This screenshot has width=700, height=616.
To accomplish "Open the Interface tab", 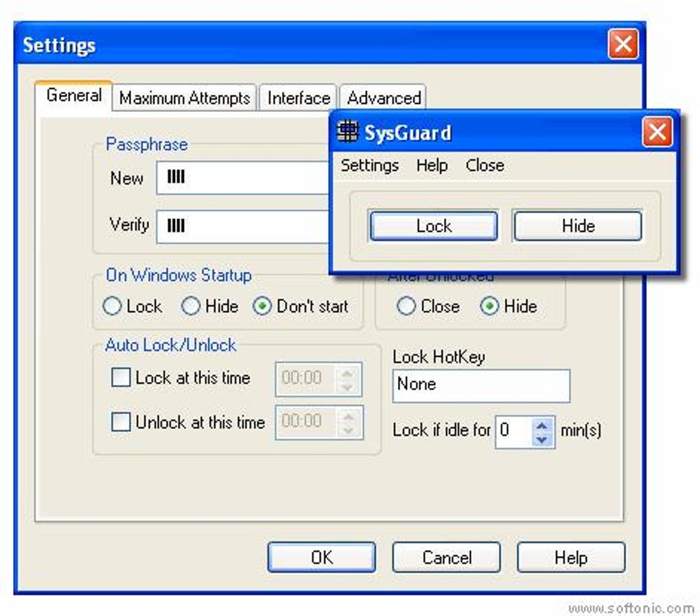I will coord(297,98).
